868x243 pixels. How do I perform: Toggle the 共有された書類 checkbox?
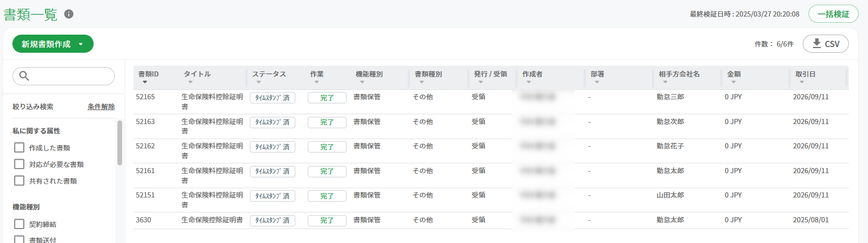point(19,181)
